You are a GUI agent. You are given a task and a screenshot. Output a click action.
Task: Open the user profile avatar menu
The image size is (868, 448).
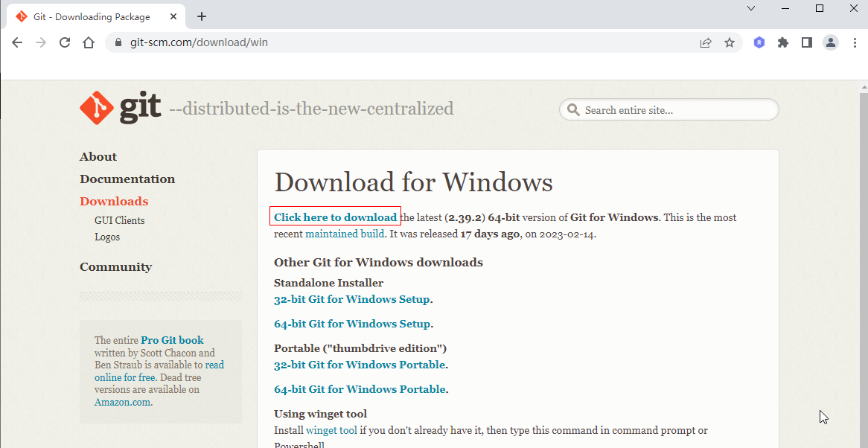[x=830, y=42]
